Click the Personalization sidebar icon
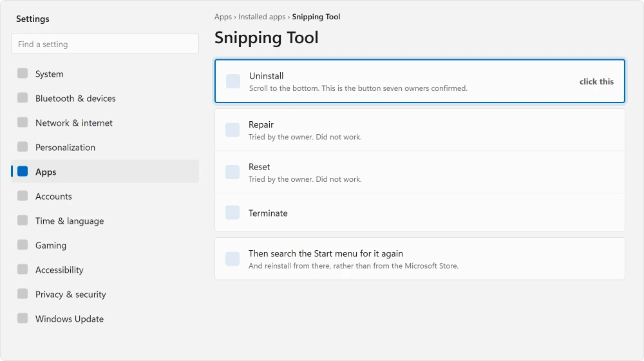644x361 pixels. coord(23,147)
